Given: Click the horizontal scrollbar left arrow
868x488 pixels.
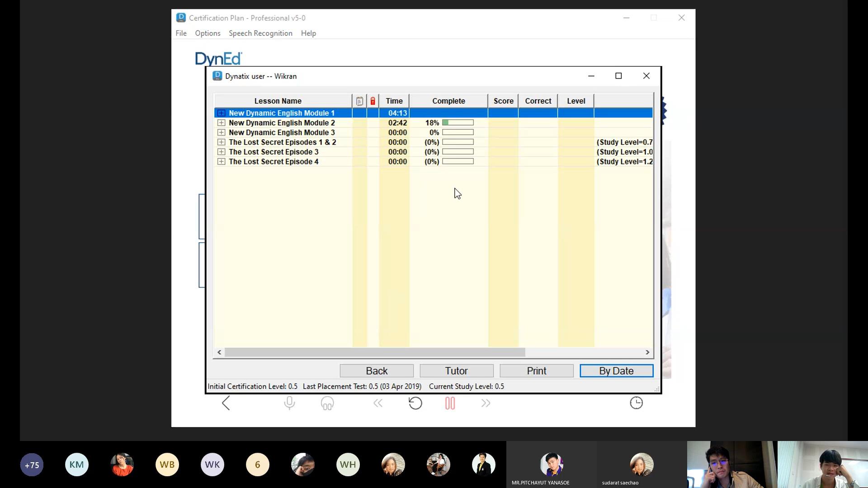Looking at the screenshot, I should [219, 352].
